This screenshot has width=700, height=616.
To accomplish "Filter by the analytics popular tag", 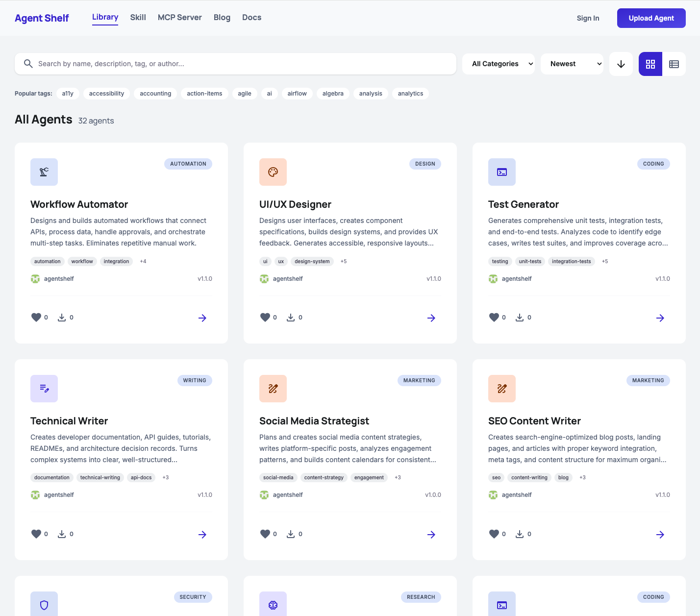I will point(410,94).
